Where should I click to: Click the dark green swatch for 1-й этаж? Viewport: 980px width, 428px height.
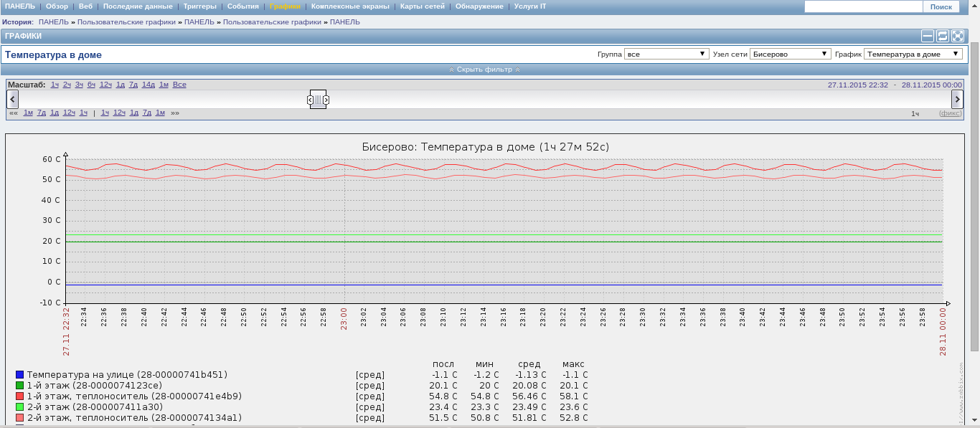pyautogui.click(x=20, y=385)
